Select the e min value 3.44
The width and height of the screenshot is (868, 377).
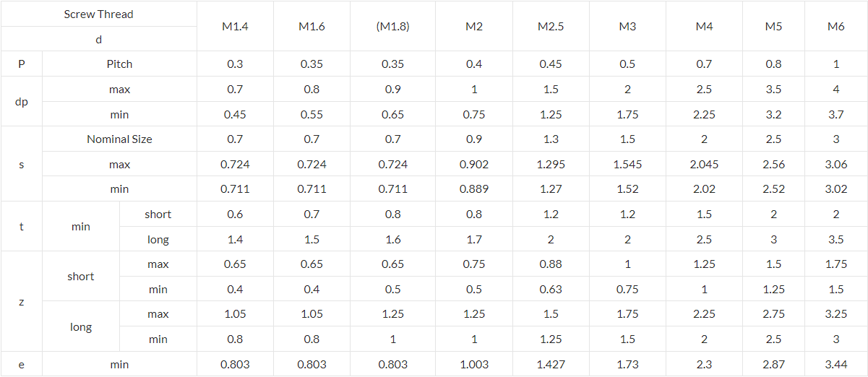coord(836,365)
